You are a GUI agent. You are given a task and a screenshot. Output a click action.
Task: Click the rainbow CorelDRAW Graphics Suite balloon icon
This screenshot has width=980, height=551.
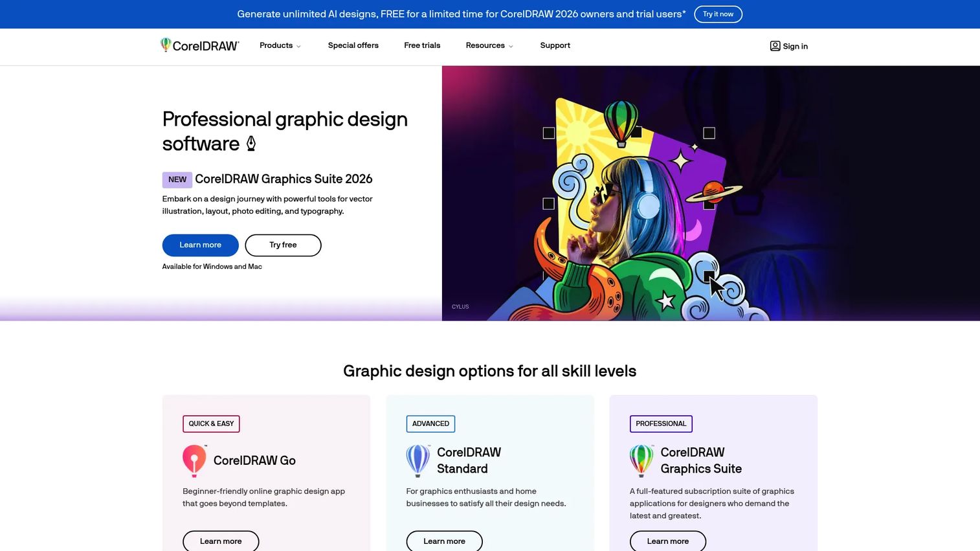coord(641,460)
